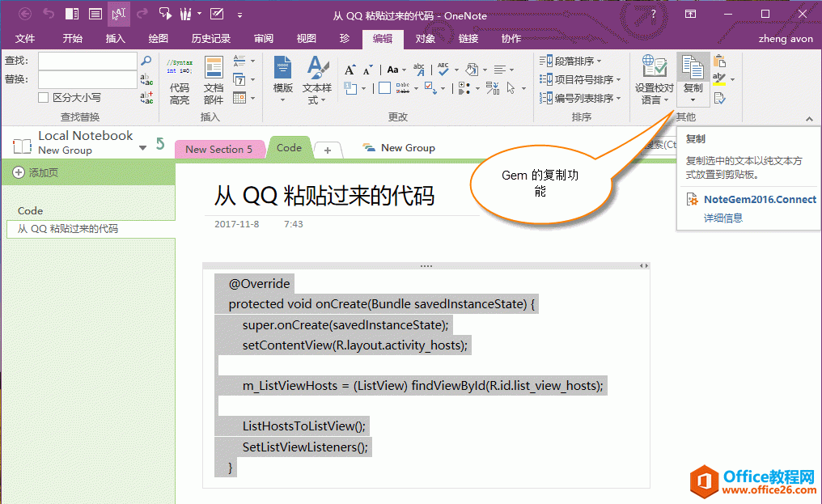The width and height of the screenshot is (822, 504).
Task: Click the 添加页 add page button
Action: [36, 172]
